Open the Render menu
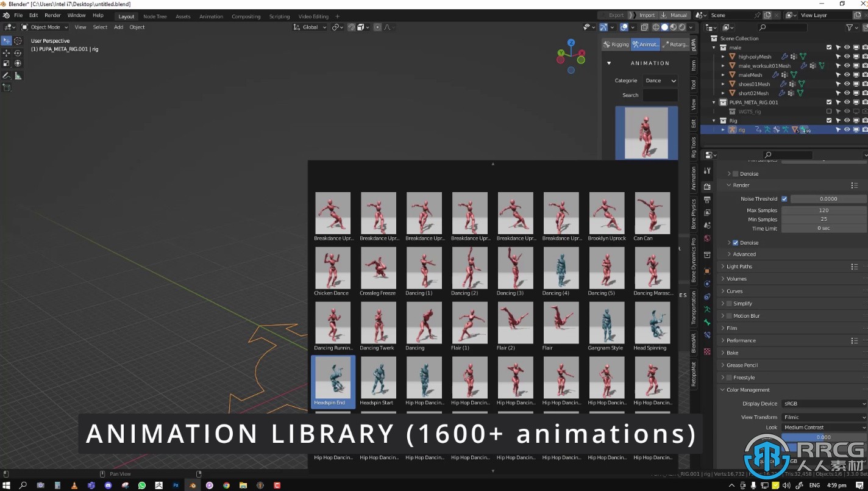This screenshot has height=491, width=868. point(53,15)
